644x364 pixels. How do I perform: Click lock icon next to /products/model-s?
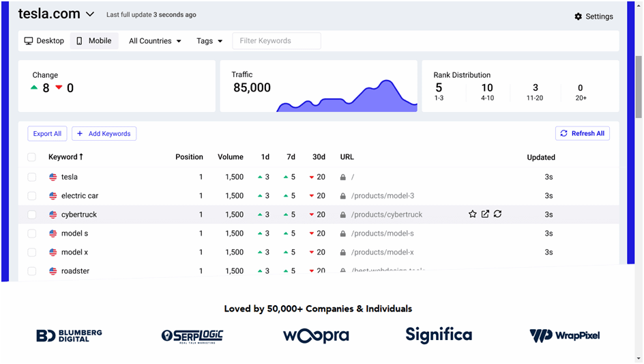point(343,234)
